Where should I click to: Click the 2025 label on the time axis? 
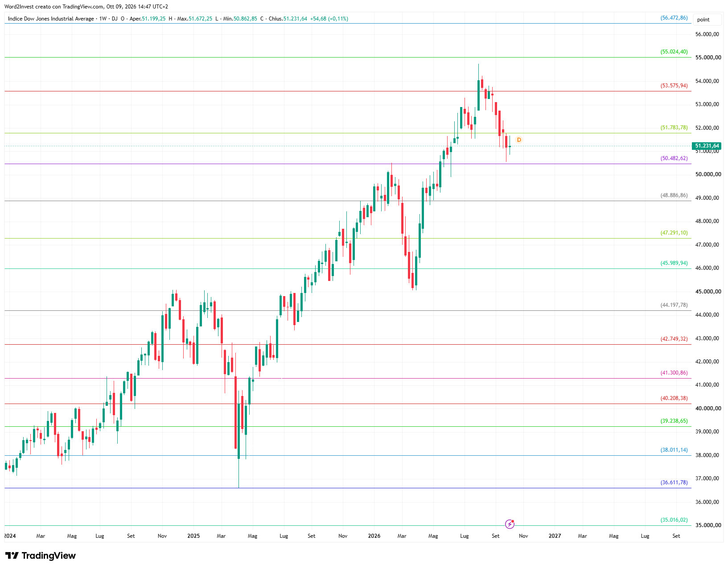coord(193,536)
